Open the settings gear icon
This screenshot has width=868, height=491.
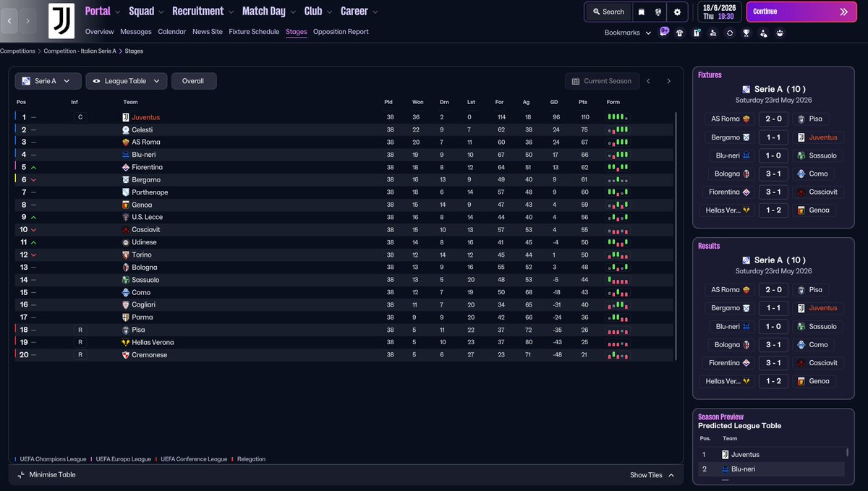point(678,12)
